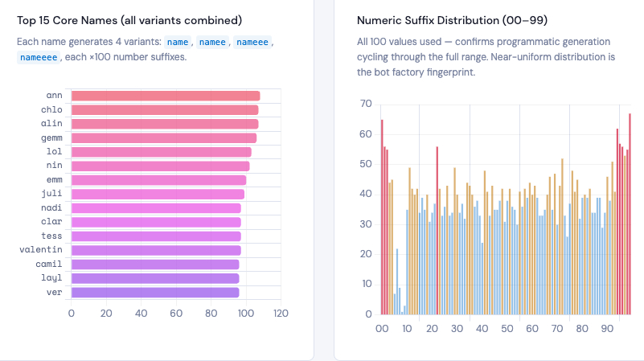644x361 pixels.
Task: Click the 'nadi' bar
Action: click(x=155, y=208)
